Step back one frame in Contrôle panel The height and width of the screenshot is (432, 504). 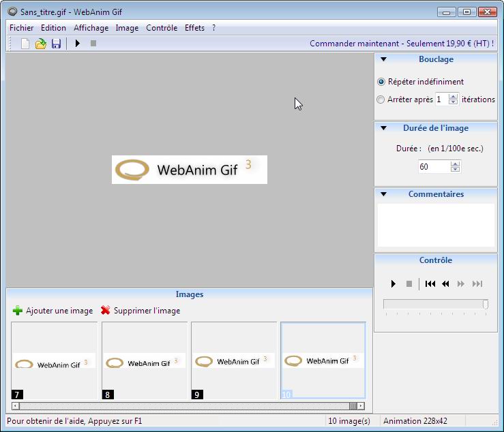[x=445, y=283]
